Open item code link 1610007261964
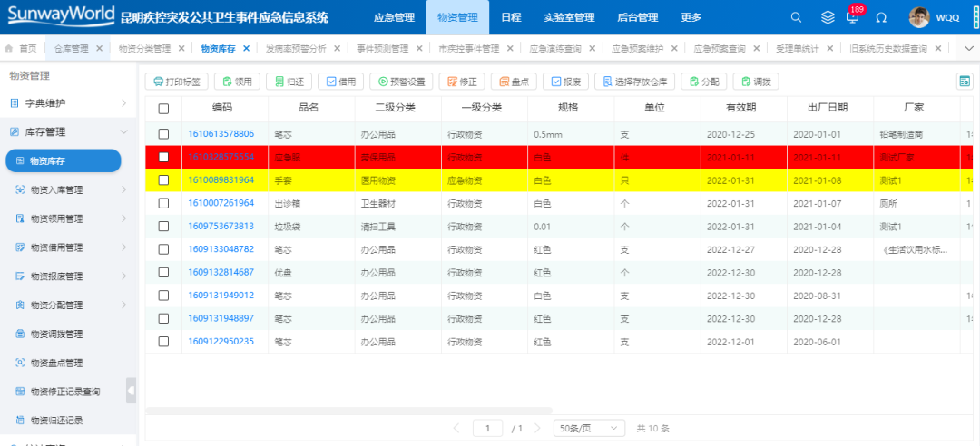The height and width of the screenshot is (446, 980). pos(220,203)
